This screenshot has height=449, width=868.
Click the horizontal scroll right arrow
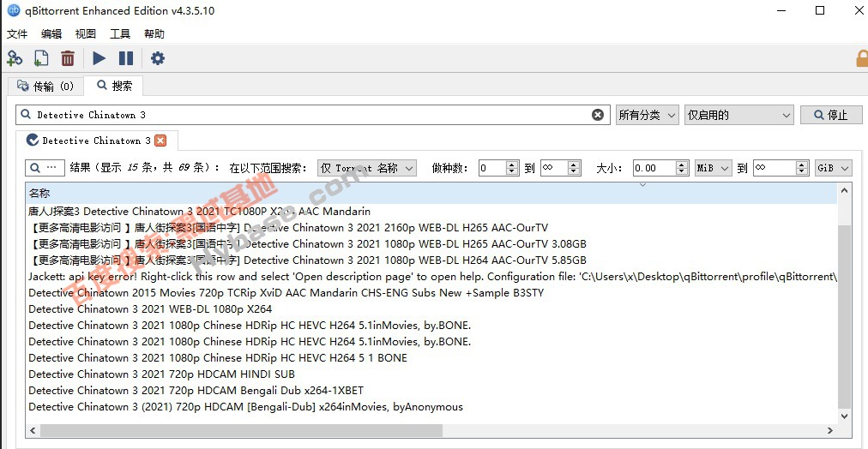(x=830, y=430)
